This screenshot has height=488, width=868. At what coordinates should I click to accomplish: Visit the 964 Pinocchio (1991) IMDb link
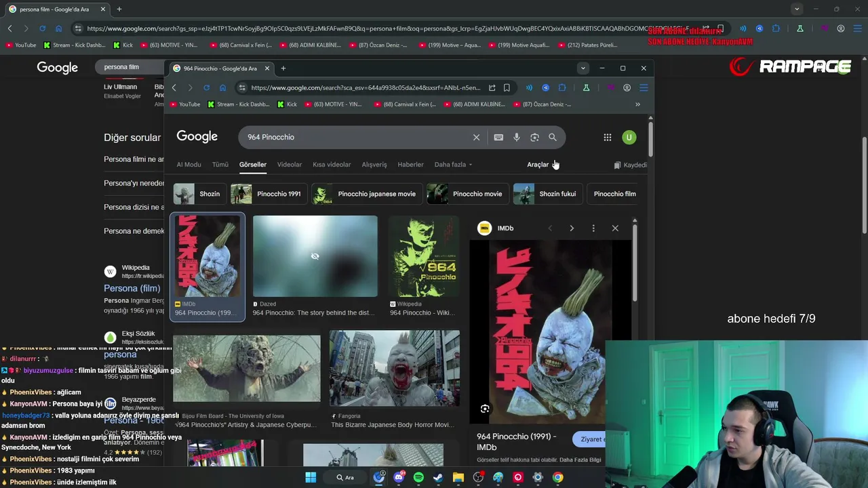[x=516, y=442]
